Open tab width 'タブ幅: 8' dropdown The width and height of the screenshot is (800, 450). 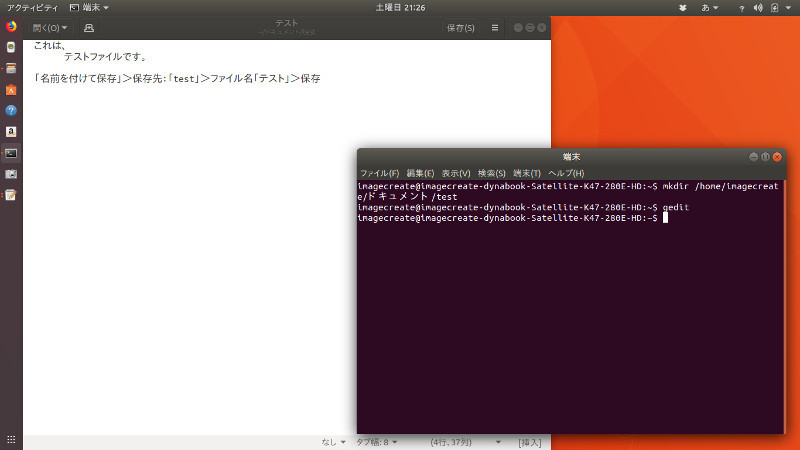coord(377,442)
